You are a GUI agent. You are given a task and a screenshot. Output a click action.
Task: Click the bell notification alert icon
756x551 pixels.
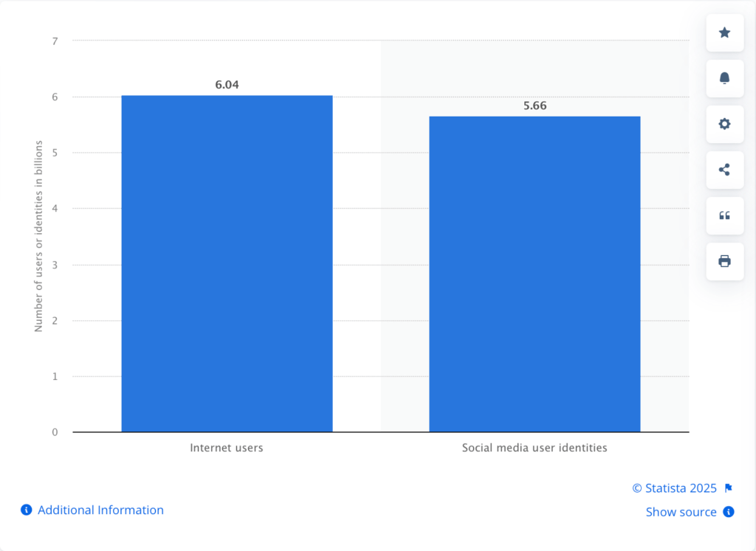724,78
